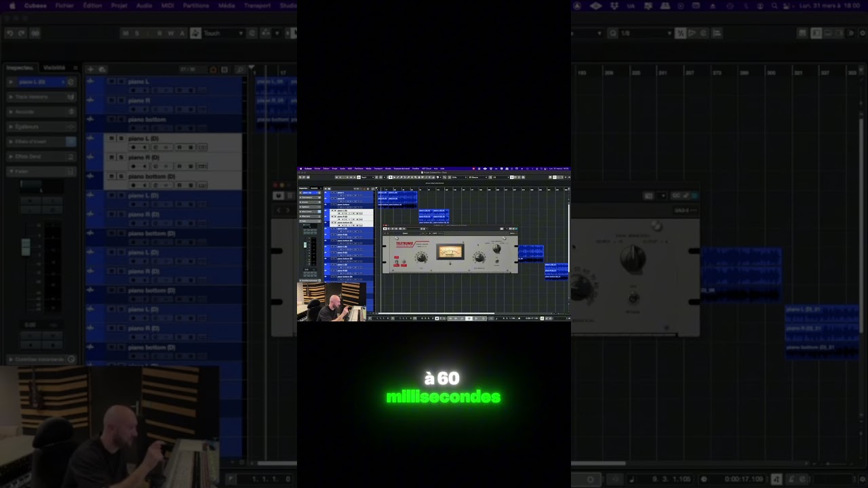Switch to the Visibilité tab in background
Image resolution: width=868 pixels, height=488 pixels.
pyautogui.click(x=54, y=68)
